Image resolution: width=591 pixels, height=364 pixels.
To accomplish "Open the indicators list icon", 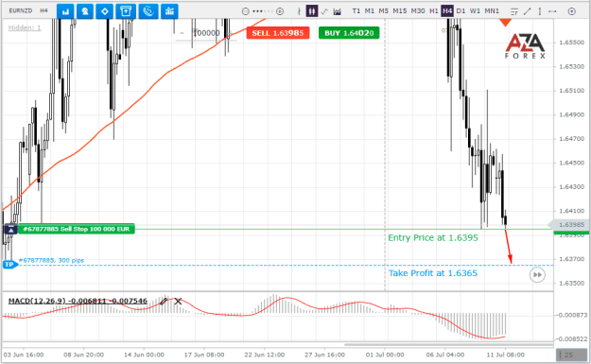I will [514, 11].
